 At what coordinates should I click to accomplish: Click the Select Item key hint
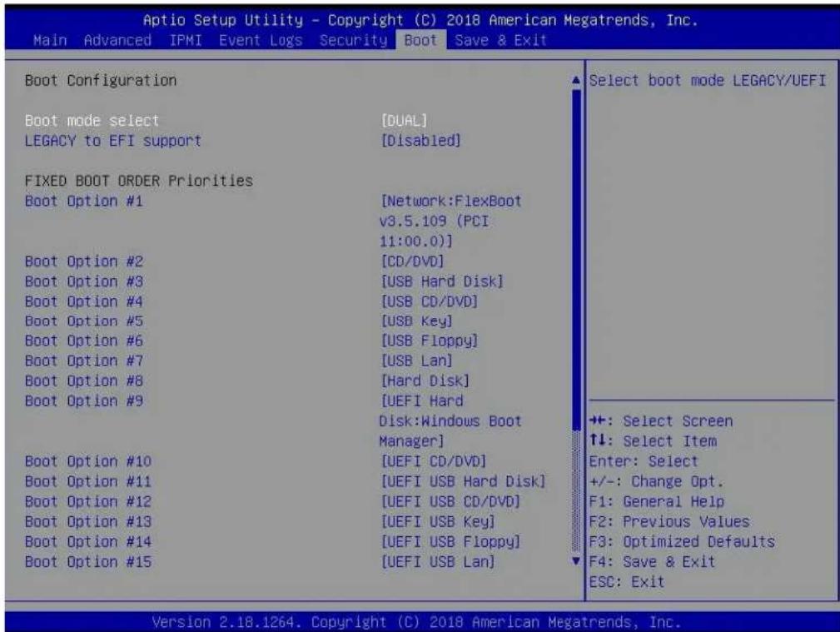point(653,441)
